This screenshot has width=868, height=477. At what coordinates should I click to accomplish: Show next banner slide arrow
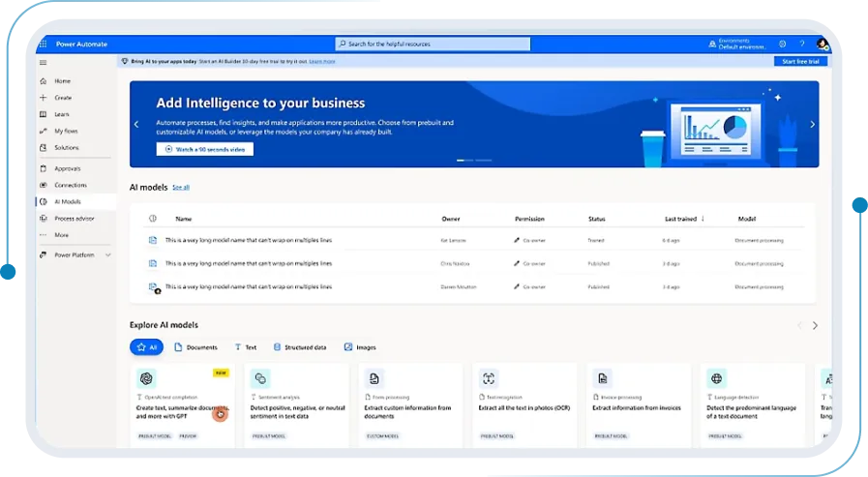(812, 124)
